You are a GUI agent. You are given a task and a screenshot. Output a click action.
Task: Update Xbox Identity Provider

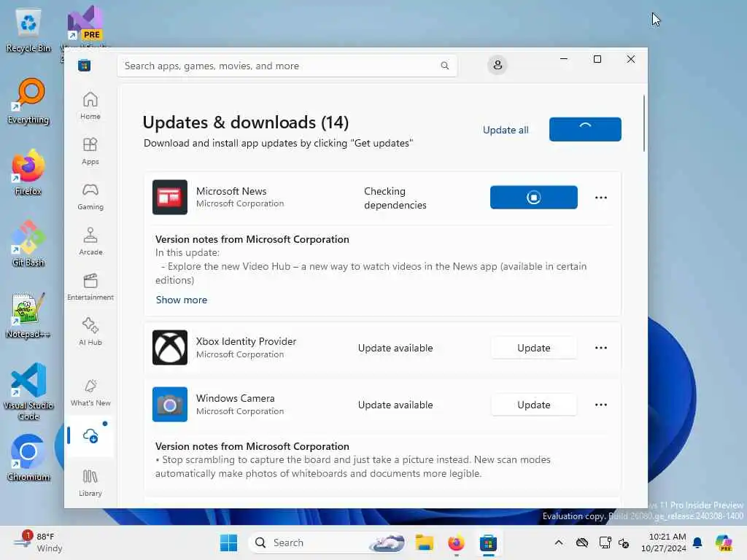pyautogui.click(x=533, y=348)
